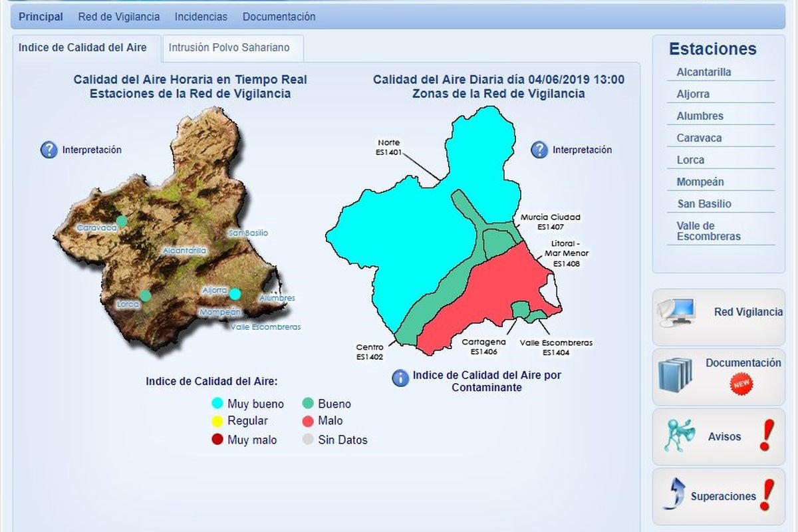
Task: Select the Indice de Calidad del Aire tab
Action: [82, 48]
